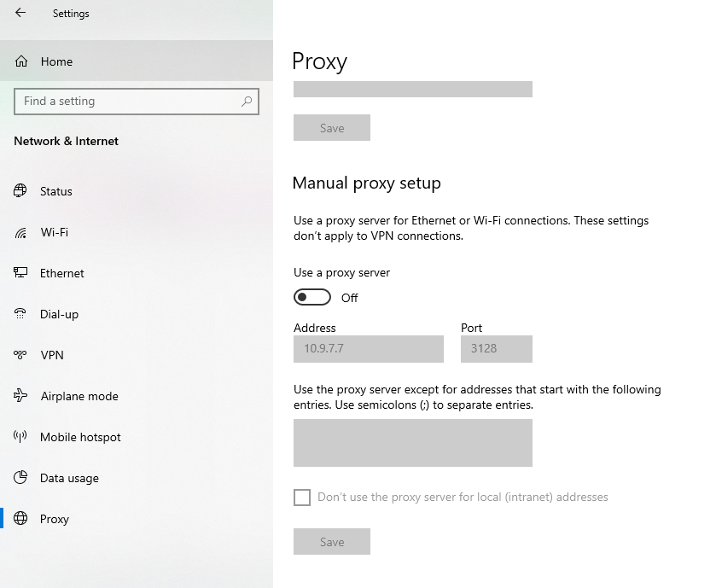Click the Airplane mode icon
Image resolution: width=722 pixels, height=588 pixels.
[x=20, y=395]
